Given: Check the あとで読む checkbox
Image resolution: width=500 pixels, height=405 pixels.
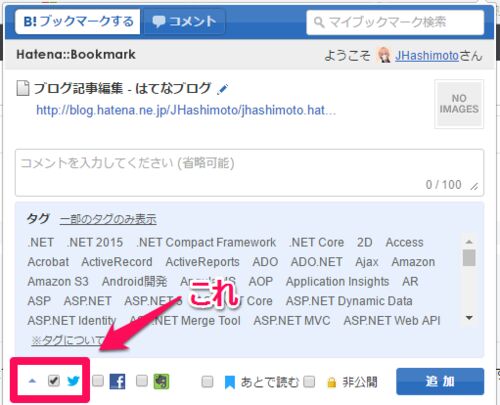Looking at the screenshot, I should 207,382.
